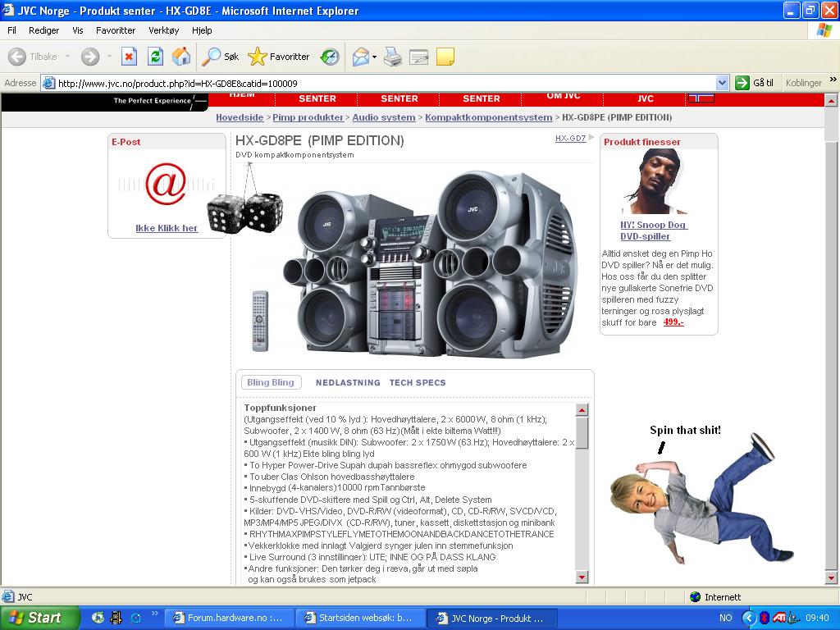The width and height of the screenshot is (840, 630).
Task: Switch to Startsiden websøk taskbar window
Action: pyautogui.click(x=361, y=618)
